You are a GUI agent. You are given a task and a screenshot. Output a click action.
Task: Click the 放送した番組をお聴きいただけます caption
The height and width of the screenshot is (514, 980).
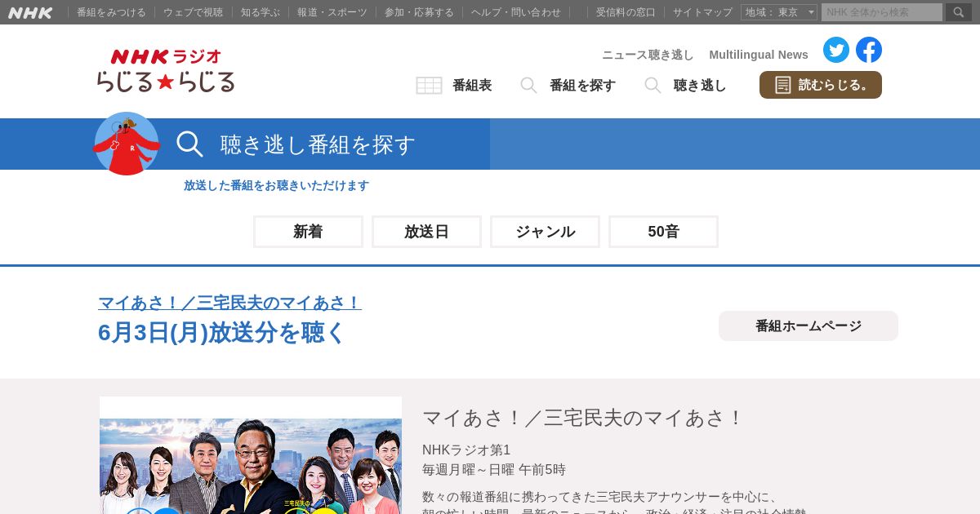click(x=276, y=185)
